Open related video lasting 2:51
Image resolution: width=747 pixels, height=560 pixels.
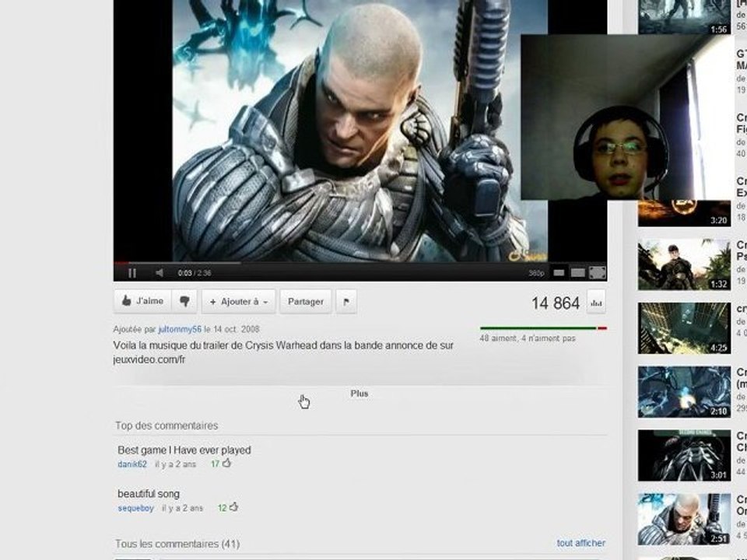(x=684, y=519)
